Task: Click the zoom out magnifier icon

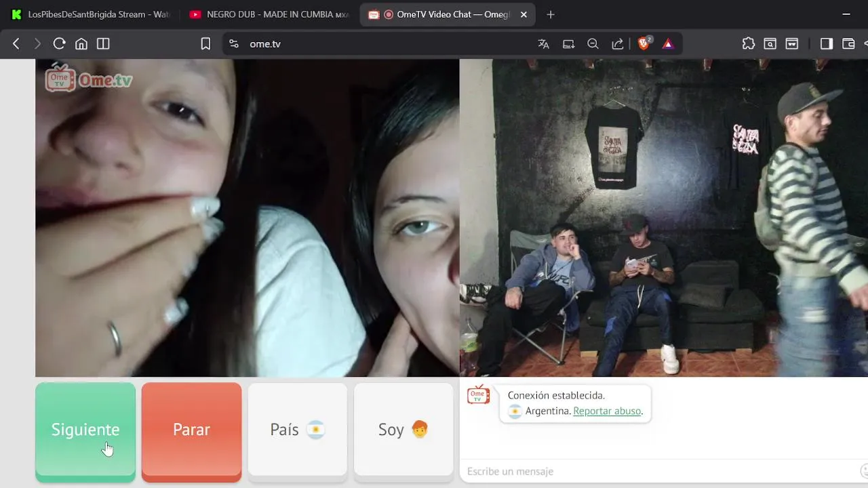Action: tap(593, 43)
